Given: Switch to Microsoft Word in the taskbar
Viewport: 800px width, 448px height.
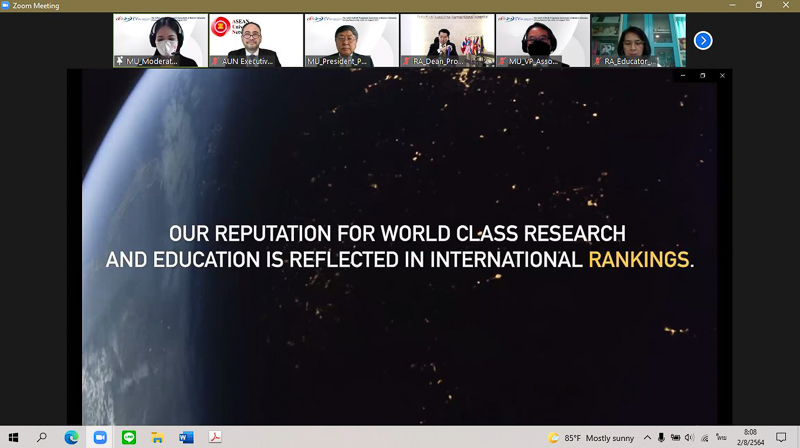Looking at the screenshot, I should pos(186,437).
